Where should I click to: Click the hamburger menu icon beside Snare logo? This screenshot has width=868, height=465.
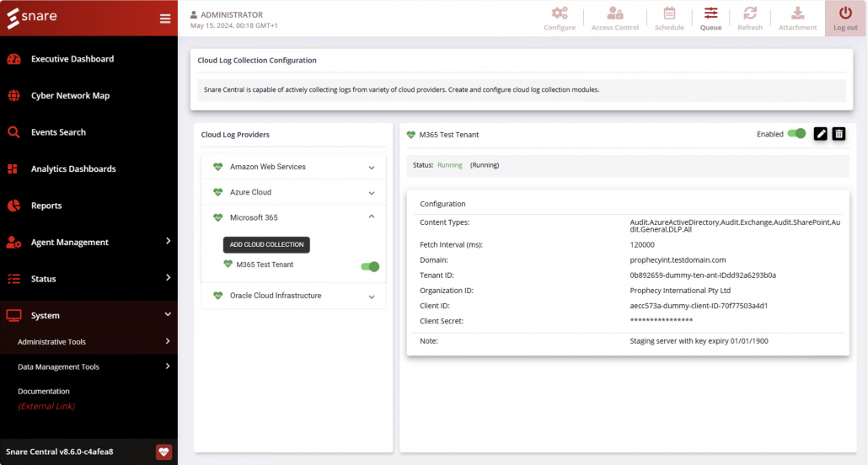165,19
